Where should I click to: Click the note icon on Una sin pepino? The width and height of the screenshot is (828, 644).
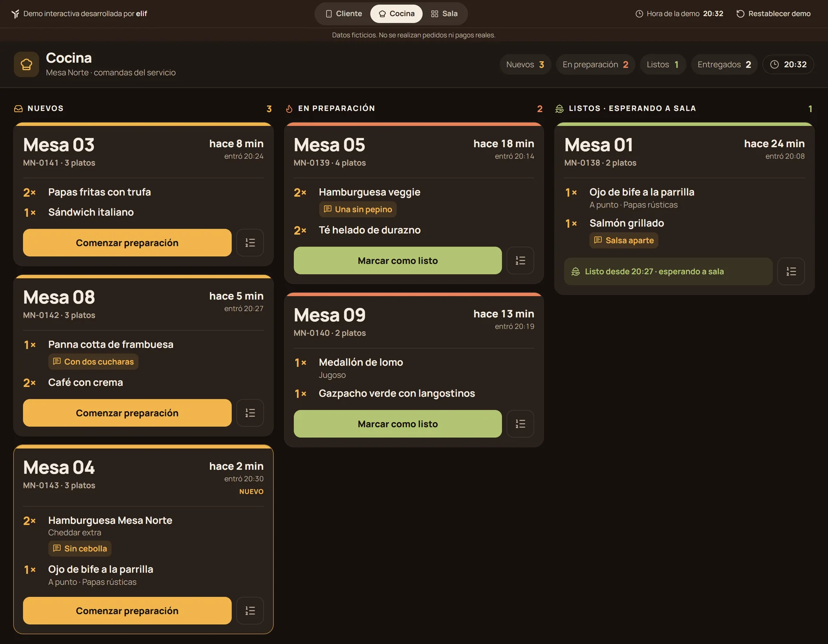click(328, 209)
